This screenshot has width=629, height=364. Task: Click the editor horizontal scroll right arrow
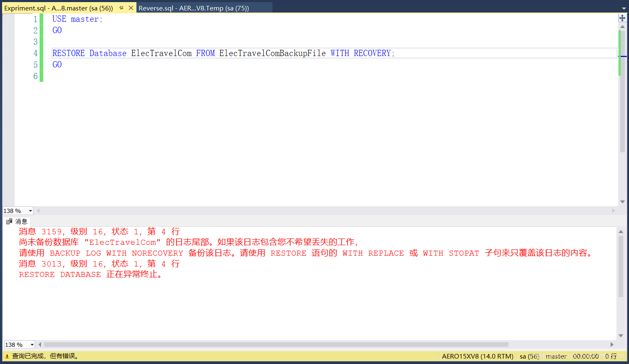point(614,211)
